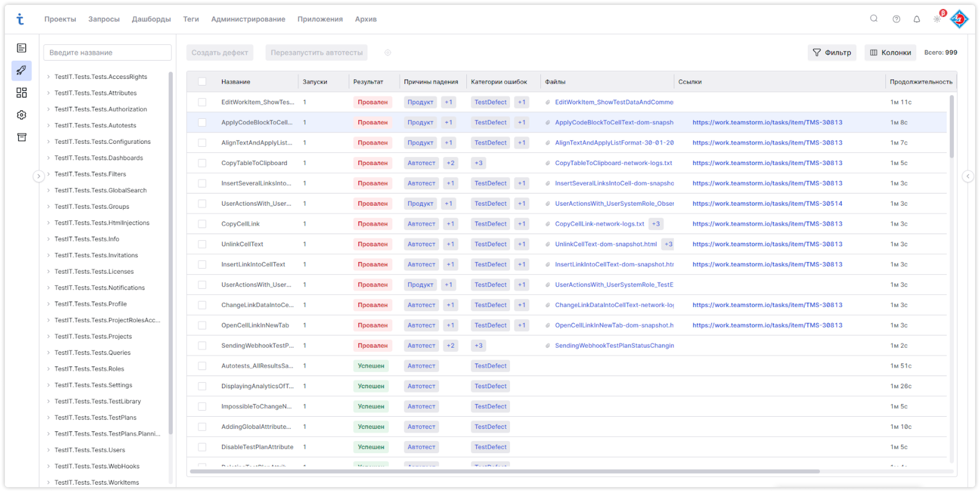The width and height of the screenshot is (980, 492).
Task: Click the +3 files badge in CopyCellLink row
Action: [656, 224]
